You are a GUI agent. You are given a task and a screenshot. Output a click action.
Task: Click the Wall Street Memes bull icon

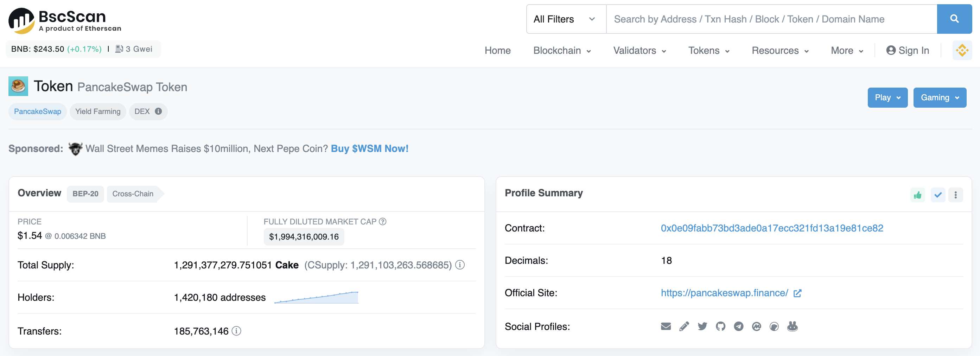tap(75, 149)
